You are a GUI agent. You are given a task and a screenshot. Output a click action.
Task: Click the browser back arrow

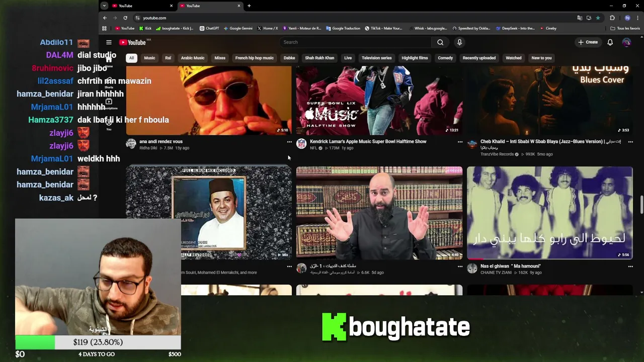[x=105, y=18]
